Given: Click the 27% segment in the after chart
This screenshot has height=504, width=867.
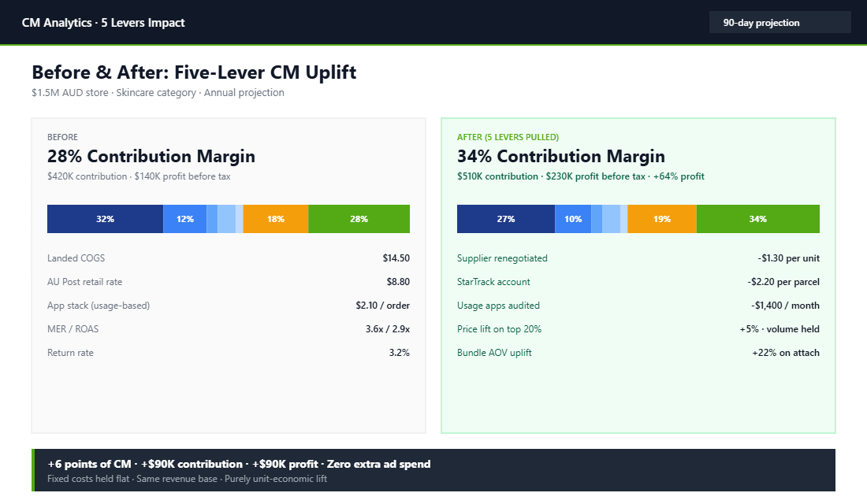Looking at the screenshot, I should pos(505,218).
